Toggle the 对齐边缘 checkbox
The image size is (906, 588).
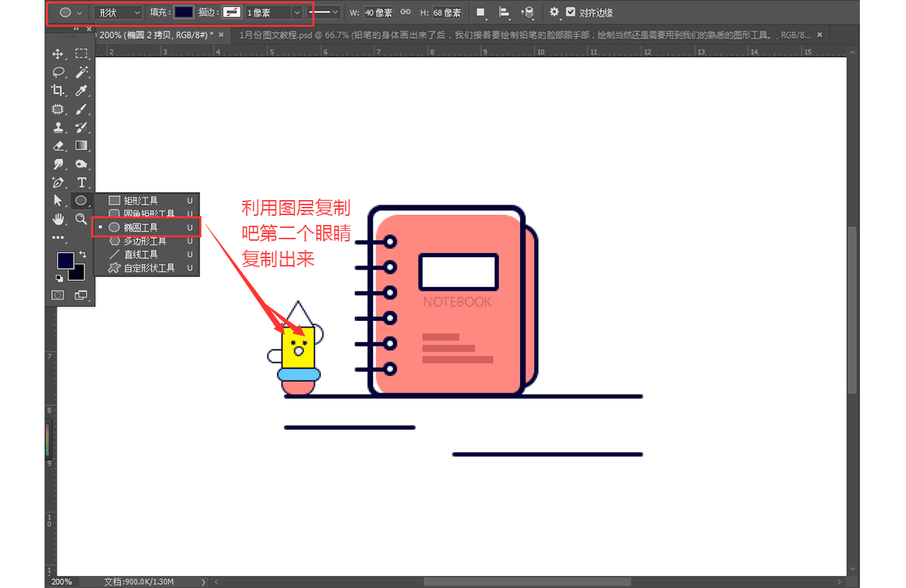(571, 12)
